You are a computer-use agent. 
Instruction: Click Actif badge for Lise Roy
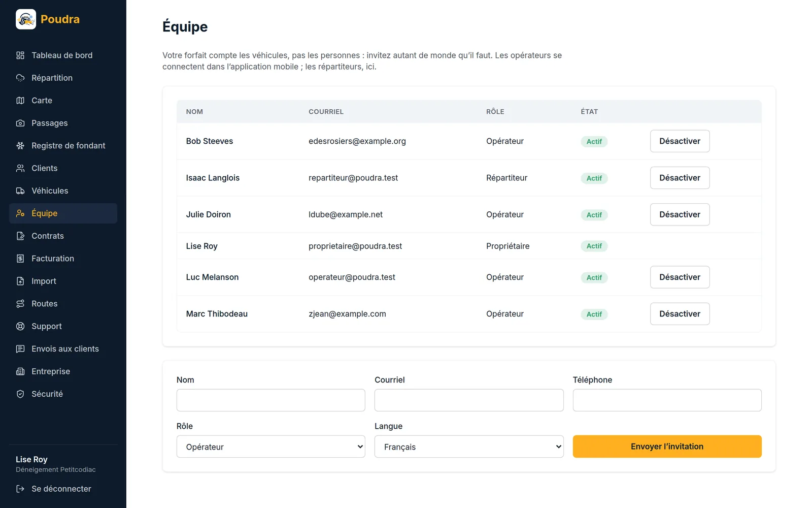click(x=594, y=246)
